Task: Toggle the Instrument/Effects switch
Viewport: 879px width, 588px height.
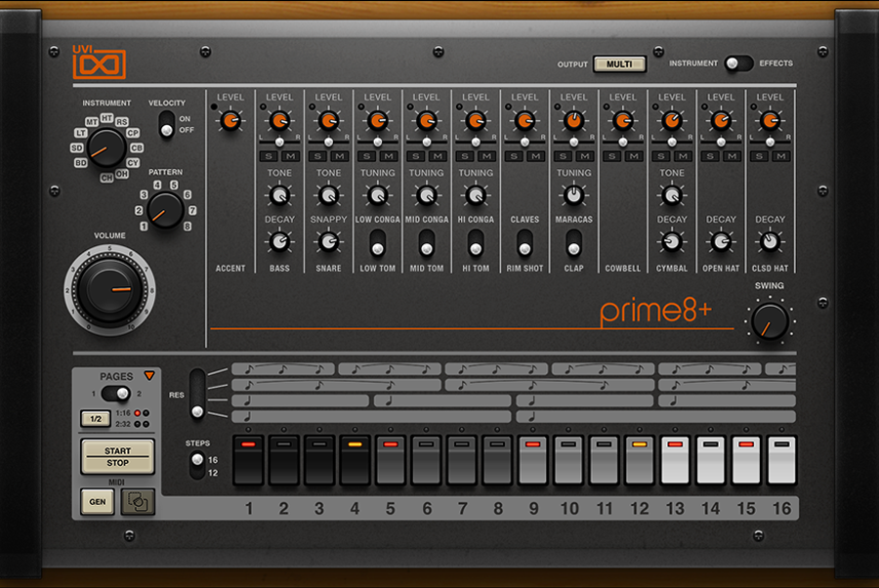Action: coord(738,63)
